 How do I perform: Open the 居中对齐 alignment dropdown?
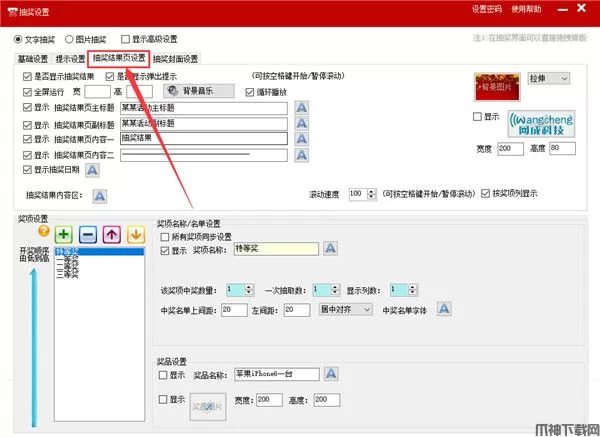pos(346,309)
